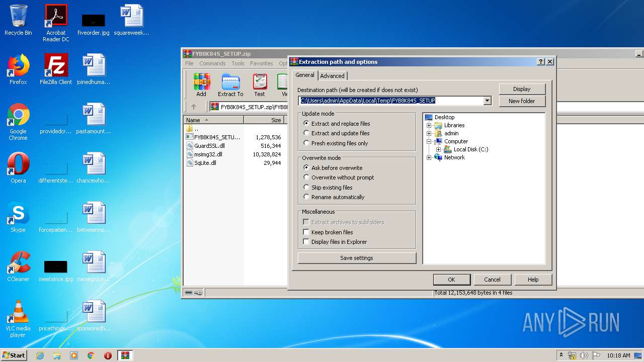Expand the Libraries tree node
The height and width of the screenshot is (362, 644).
point(429,125)
